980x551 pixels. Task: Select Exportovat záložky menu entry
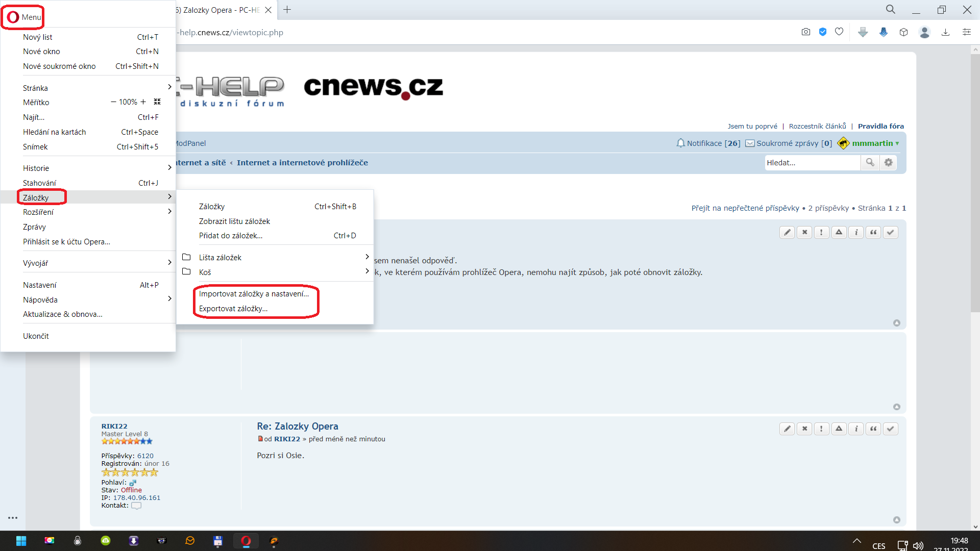pos(233,309)
